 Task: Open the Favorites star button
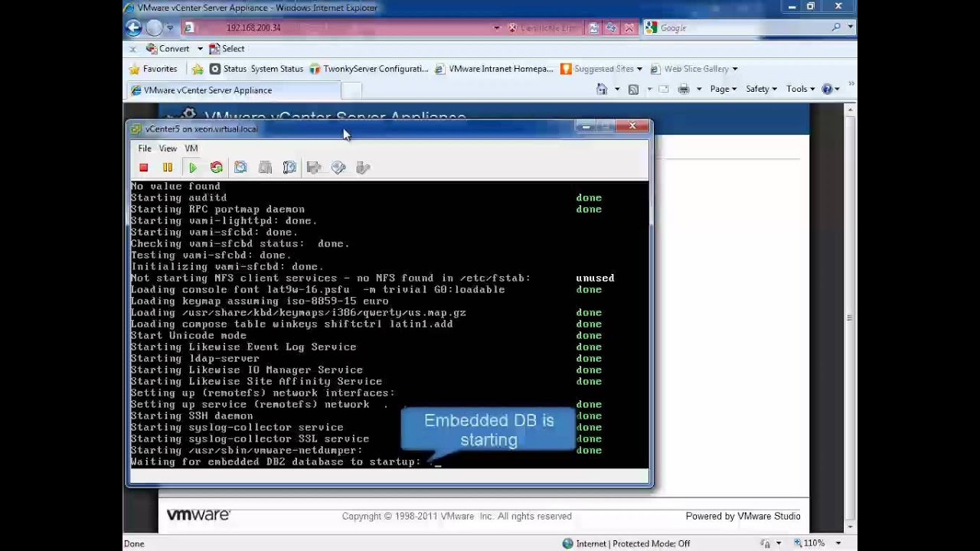[x=153, y=69]
